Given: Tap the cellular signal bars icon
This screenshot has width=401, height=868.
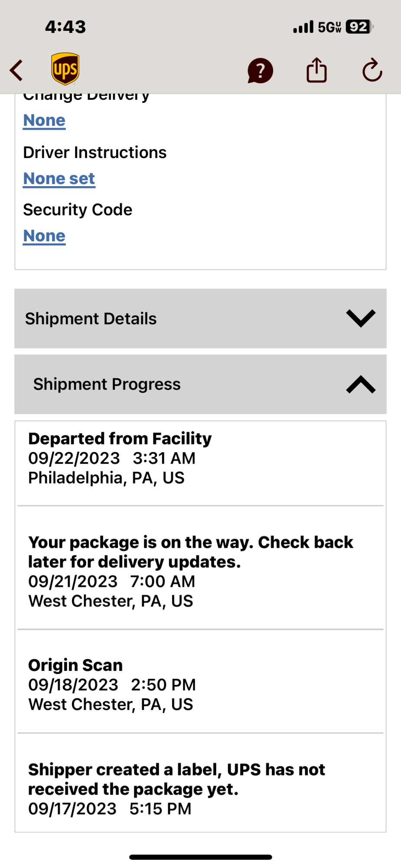Looking at the screenshot, I should [303, 27].
